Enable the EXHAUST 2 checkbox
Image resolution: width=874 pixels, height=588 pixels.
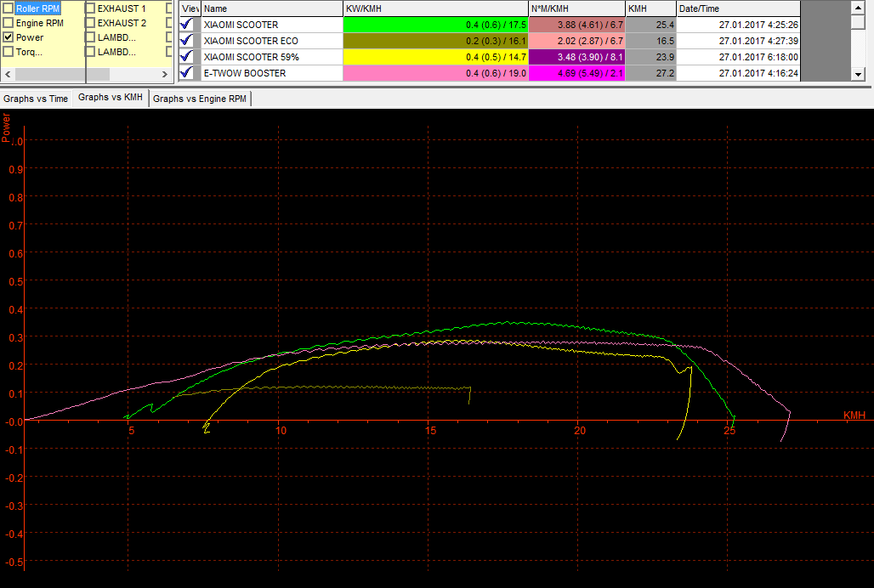[x=90, y=24]
